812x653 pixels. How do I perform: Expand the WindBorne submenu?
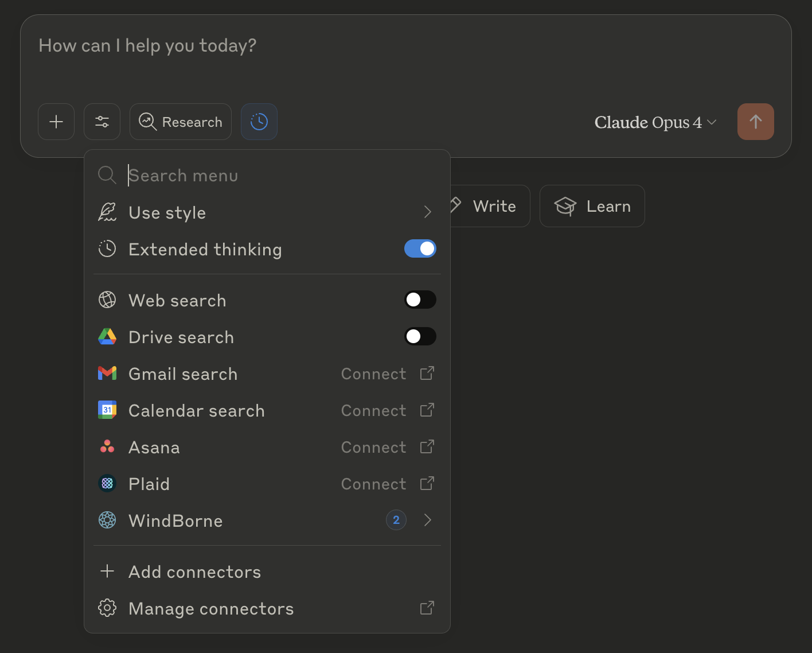(x=427, y=520)
